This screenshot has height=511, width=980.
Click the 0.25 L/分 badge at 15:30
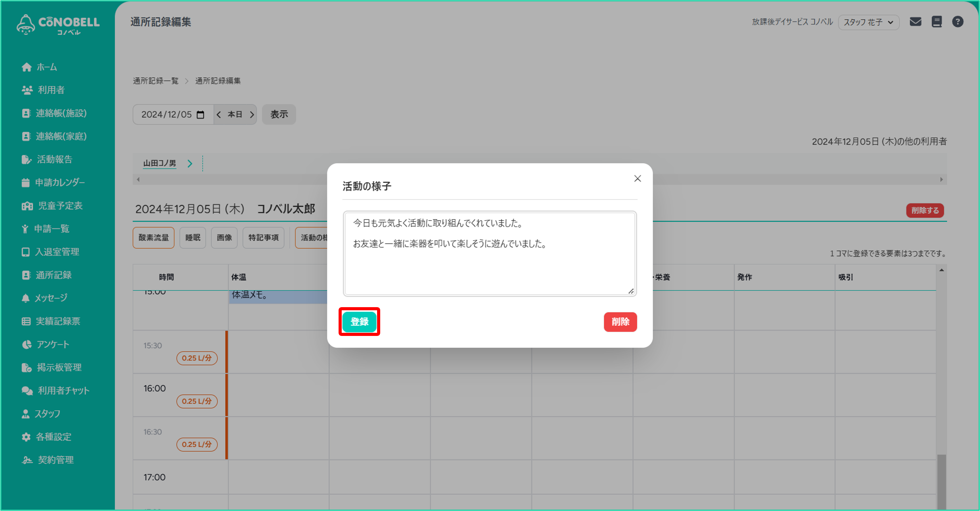pos(197,358)
